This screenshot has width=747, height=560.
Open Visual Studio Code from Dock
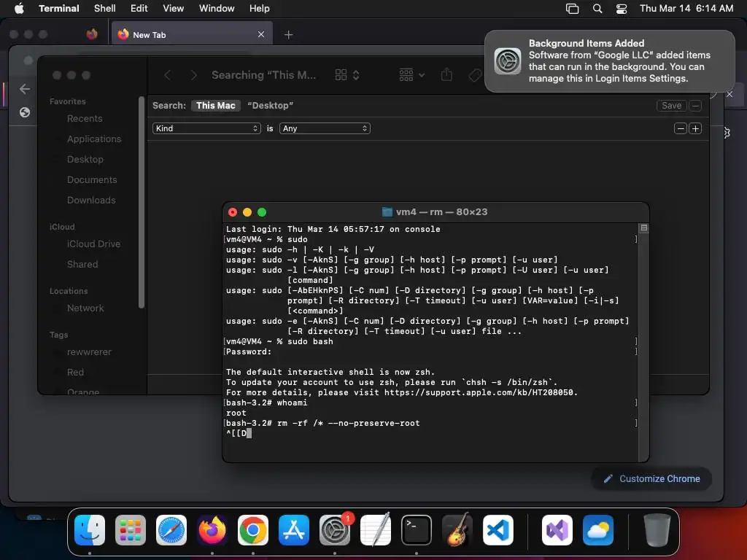click(498, 530)
